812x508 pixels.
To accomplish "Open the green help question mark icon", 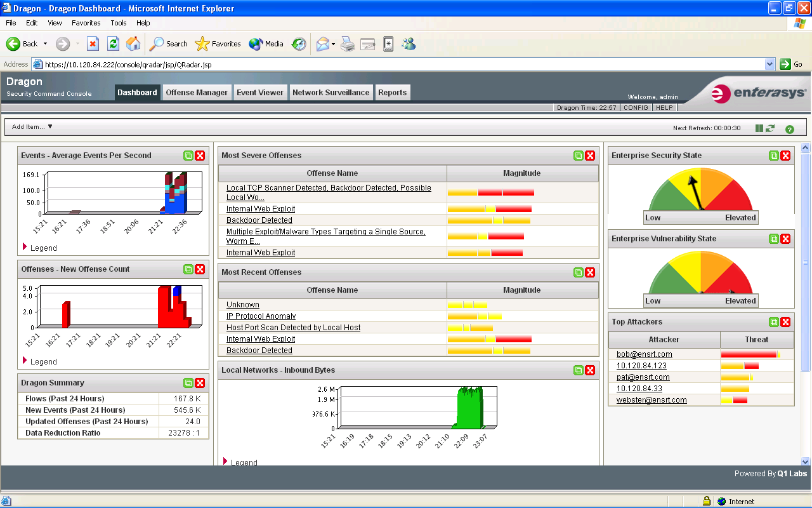I will click(790, 130).
